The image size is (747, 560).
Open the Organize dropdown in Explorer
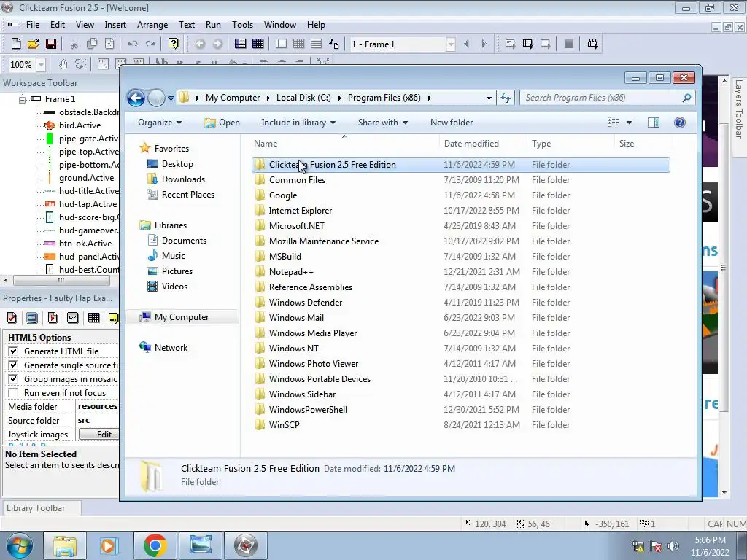(x=160, y=122)
